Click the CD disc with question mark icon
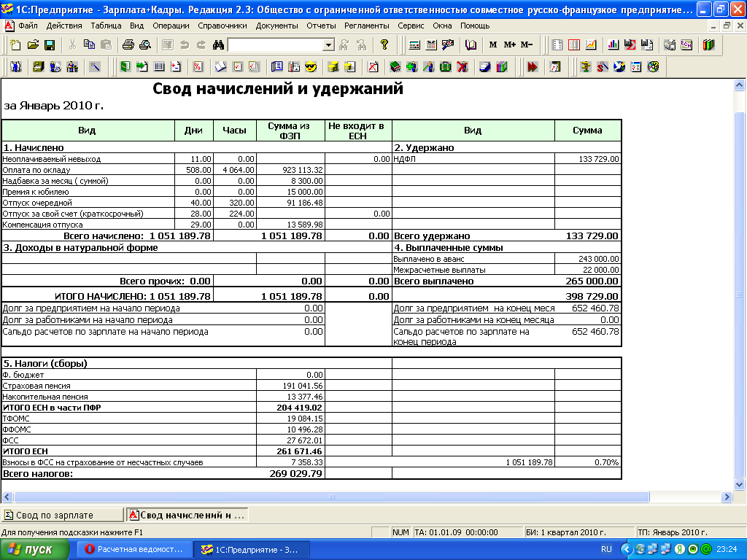 [x=653, y=66]
